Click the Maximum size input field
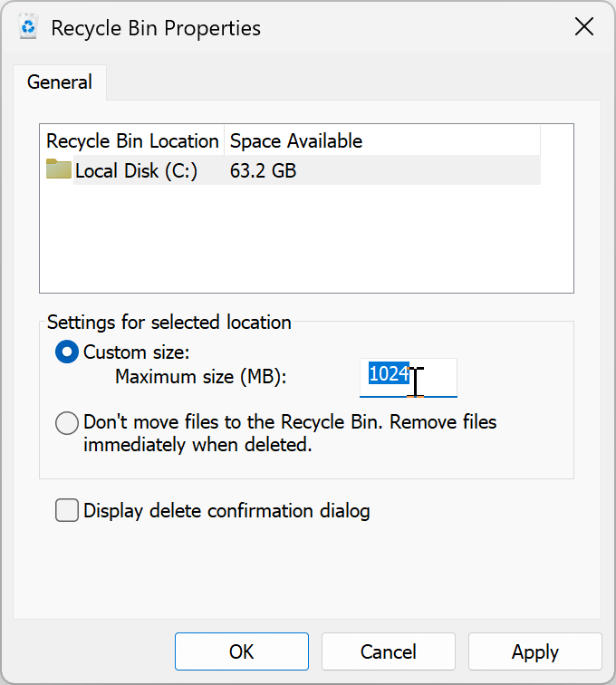This screenshot has height=685, width=616. click(409, 378)
